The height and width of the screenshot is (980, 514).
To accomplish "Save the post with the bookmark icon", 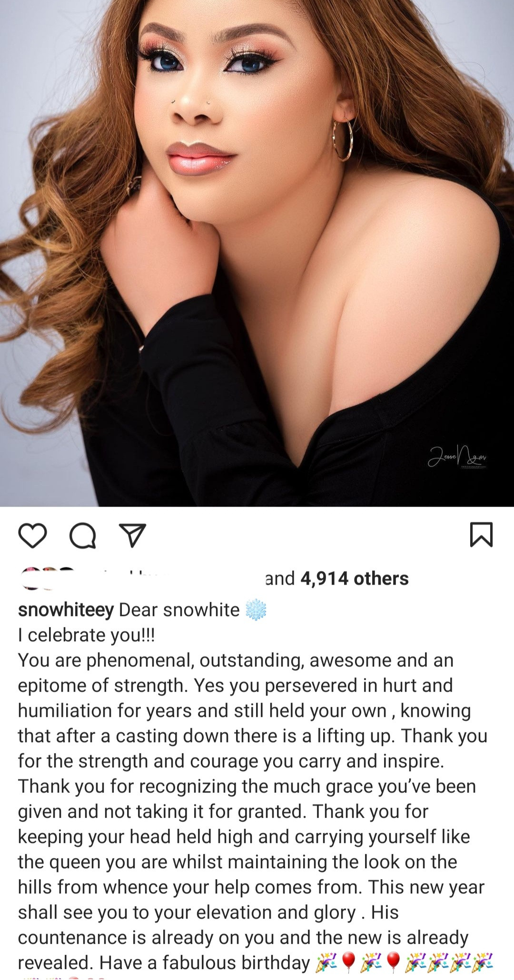I will tap(482, 535).
